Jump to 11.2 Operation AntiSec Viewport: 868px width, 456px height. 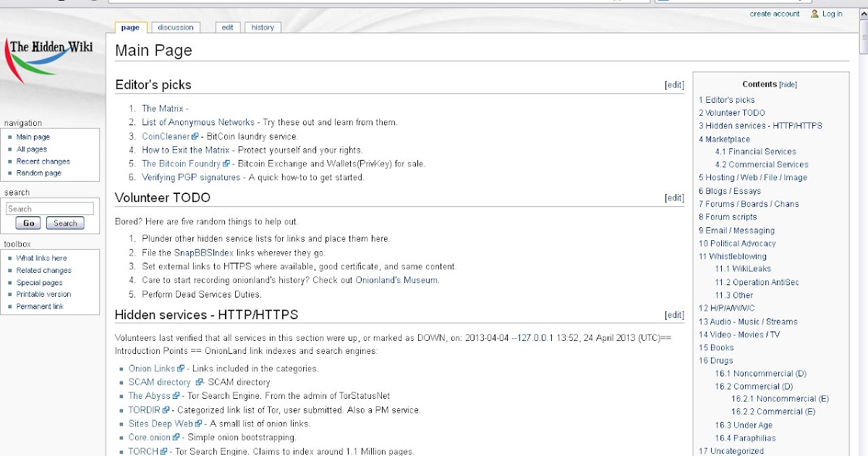[x=757, y=282]
